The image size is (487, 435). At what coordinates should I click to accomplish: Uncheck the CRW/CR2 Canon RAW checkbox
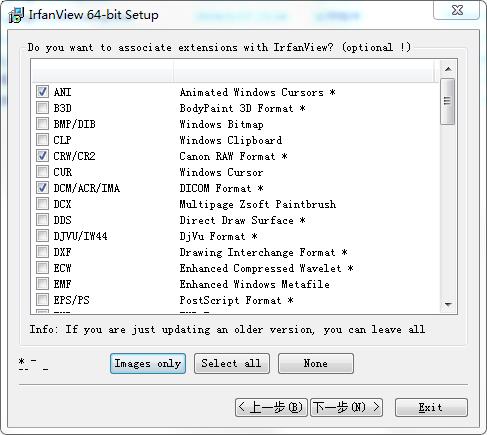42,156
